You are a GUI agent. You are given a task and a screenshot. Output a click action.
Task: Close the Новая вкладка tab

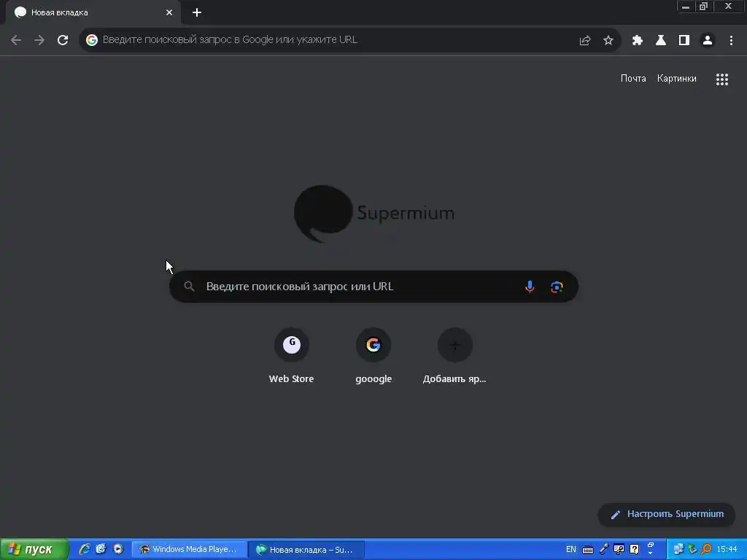click(x=169, y=13)
